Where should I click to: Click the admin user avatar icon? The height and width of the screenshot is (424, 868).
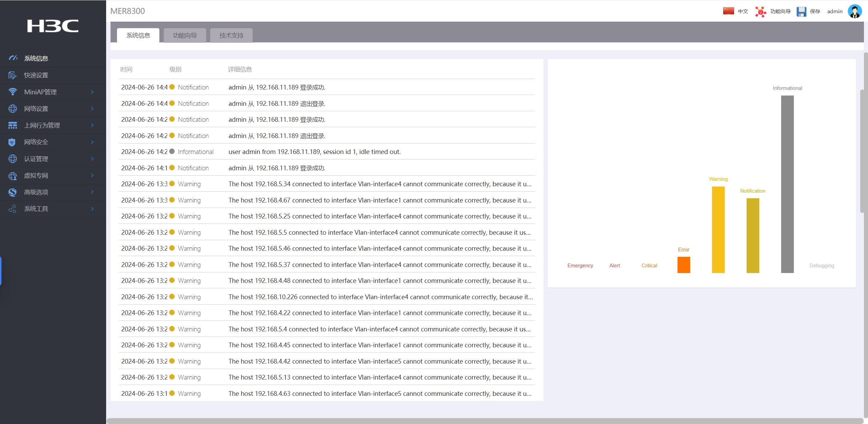tap(854, 12)
